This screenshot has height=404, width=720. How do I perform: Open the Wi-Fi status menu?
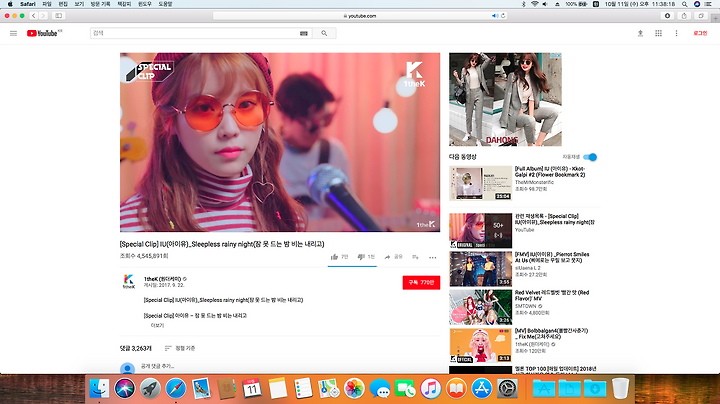pos(534,4)
